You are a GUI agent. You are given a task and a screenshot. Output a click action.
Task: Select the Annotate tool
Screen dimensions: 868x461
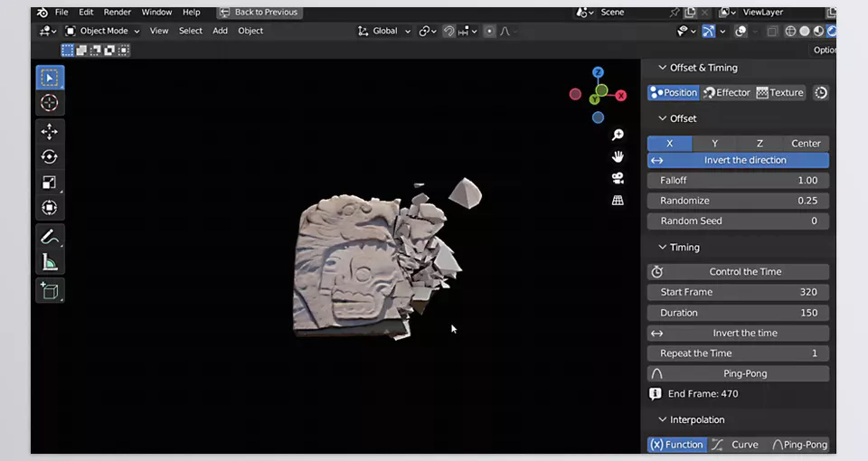click(50, 237)
